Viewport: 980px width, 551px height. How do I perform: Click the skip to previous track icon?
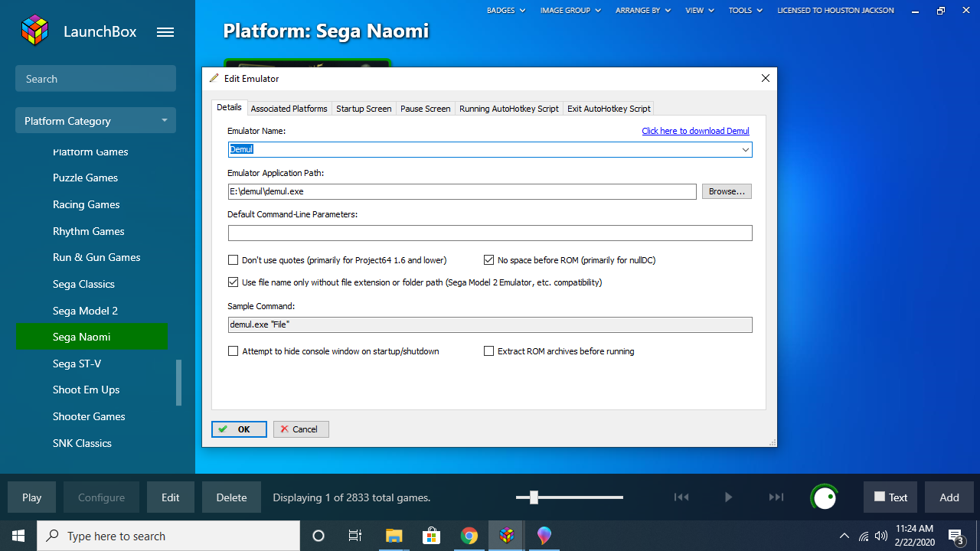pyautogui.click(x=681, y=497)
